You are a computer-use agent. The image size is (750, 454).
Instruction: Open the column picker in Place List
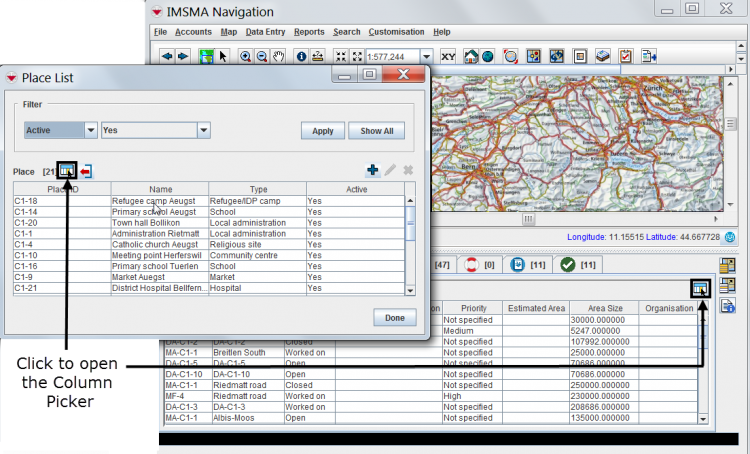(66, 171)
